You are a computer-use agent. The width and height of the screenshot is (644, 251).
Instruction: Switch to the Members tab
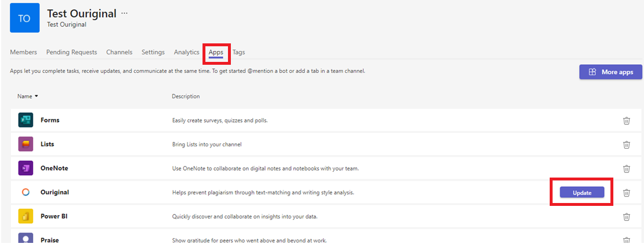(23, 52)
